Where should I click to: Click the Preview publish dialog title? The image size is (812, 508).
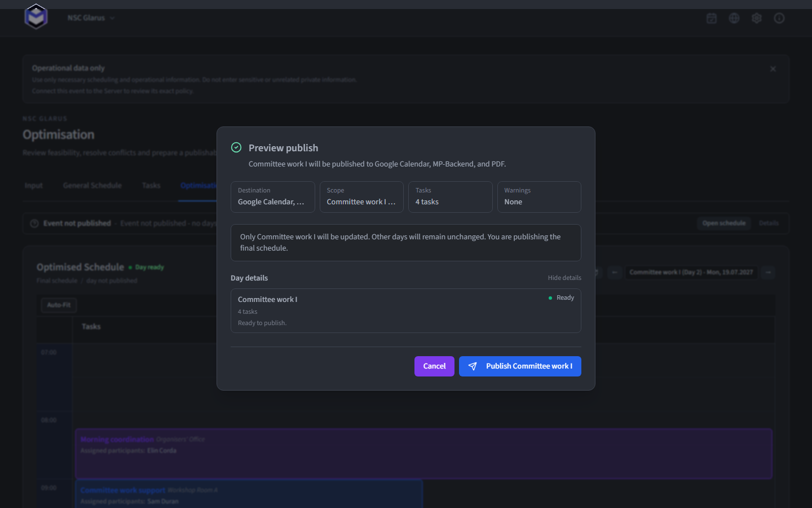[283, 148]
